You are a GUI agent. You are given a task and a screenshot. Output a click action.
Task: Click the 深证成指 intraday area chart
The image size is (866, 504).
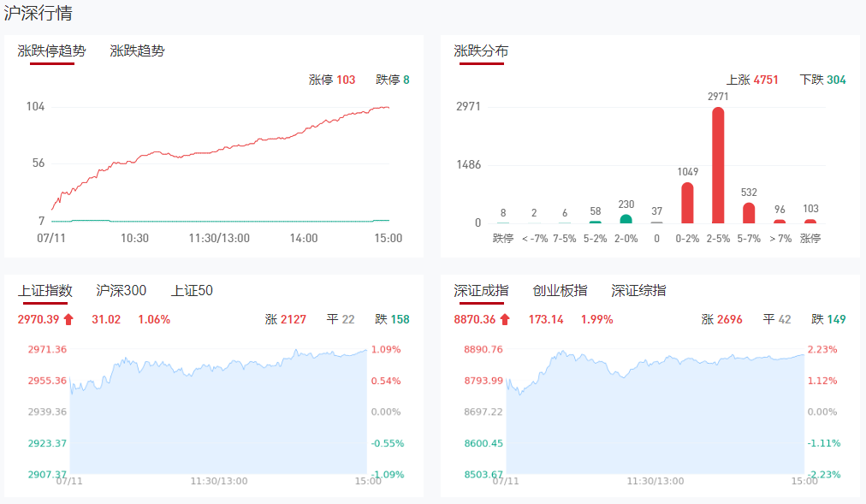(655, 412)
